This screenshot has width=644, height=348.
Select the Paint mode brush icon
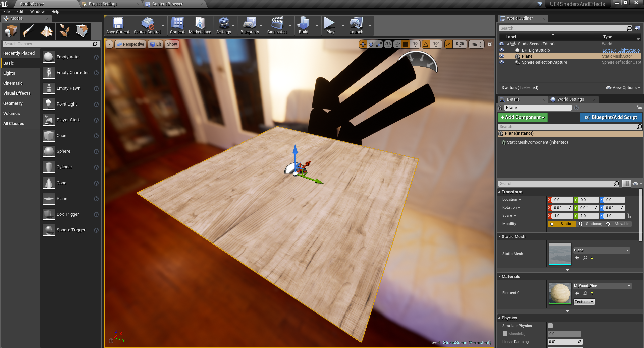29,31
